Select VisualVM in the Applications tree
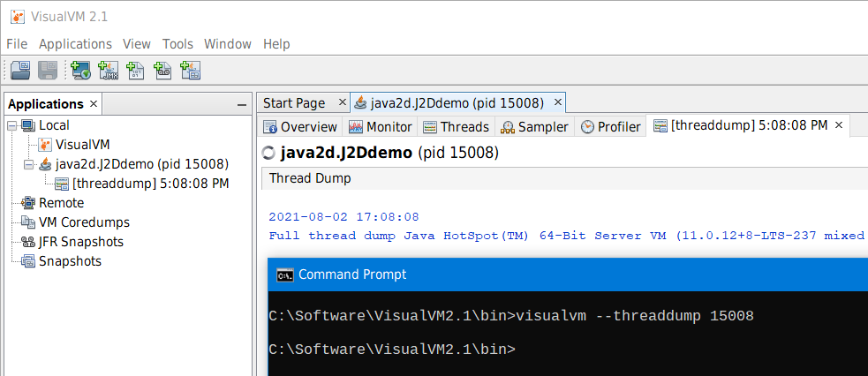The height and width of the screenshot is (376, 868). pyautogui.click(x=82, y=145)
